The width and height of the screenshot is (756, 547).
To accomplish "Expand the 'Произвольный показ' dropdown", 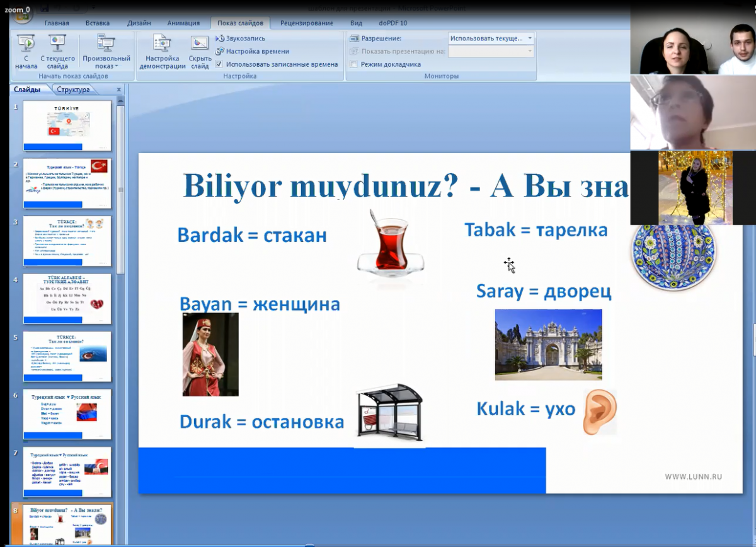I will (x=106, y=52).
